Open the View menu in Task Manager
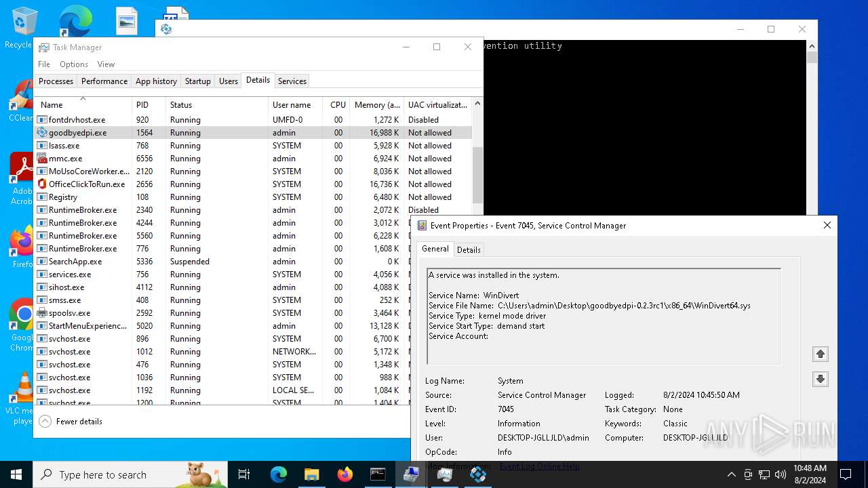The image size is (868, 488). point(106,64)
